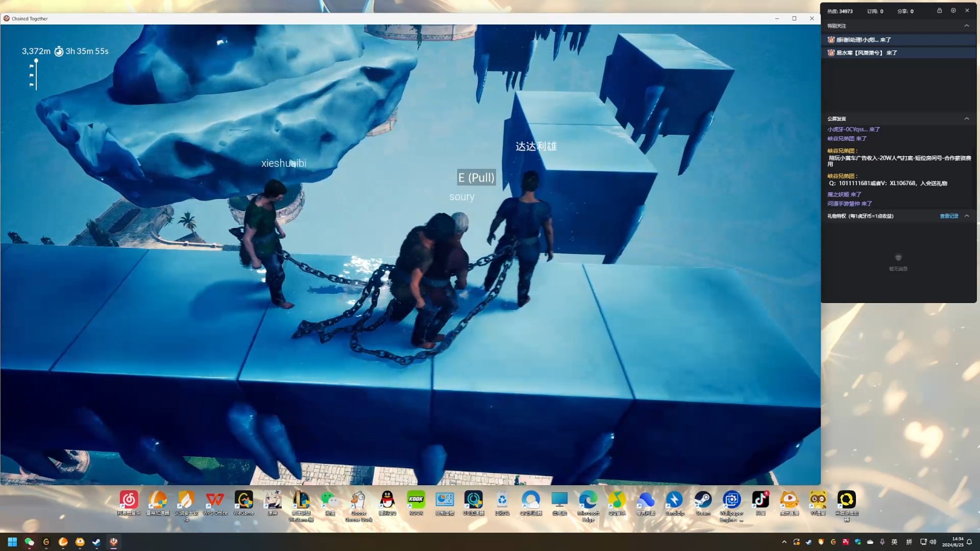Click the 查看记录 link
The image size is (980, 551).
click(x=949, y=216)
